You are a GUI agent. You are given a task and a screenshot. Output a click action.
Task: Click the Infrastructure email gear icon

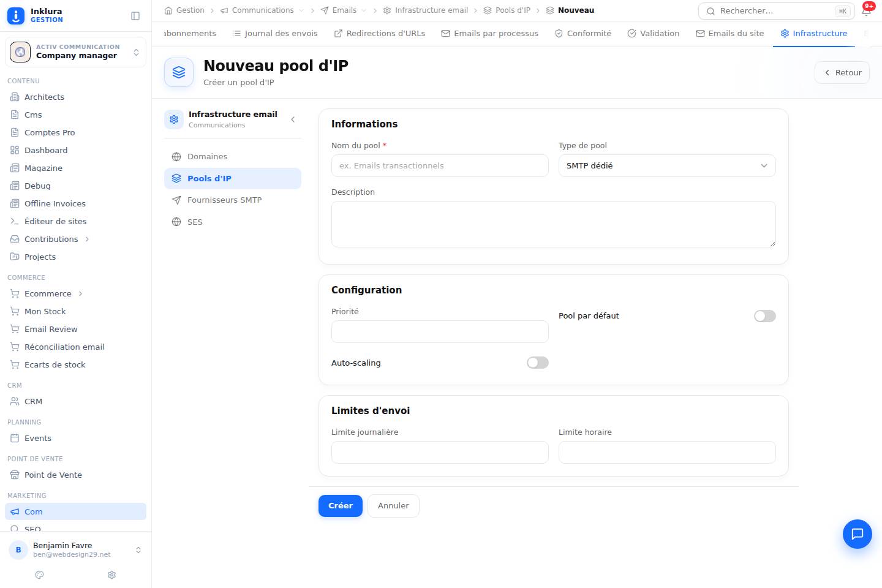tap(174, 119)
